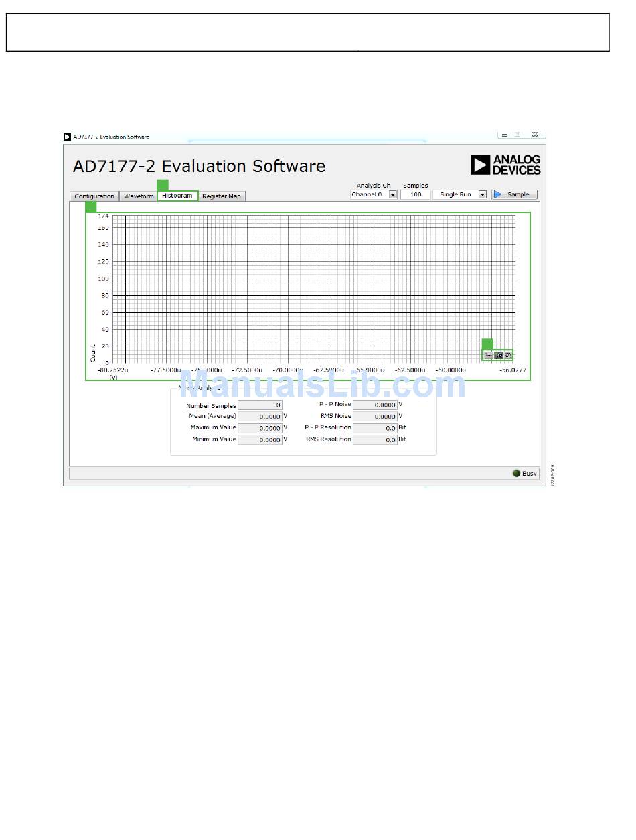Click the Busy status text
The image size is (636, 840).
(x=530, y=474)
